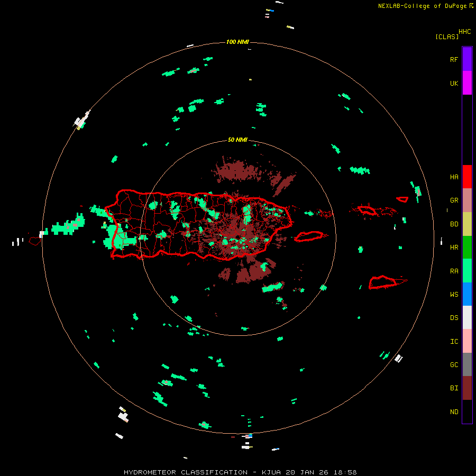
Task: Click the RA light green swatch
Action: pyautogui.click(x=467, y=271)
